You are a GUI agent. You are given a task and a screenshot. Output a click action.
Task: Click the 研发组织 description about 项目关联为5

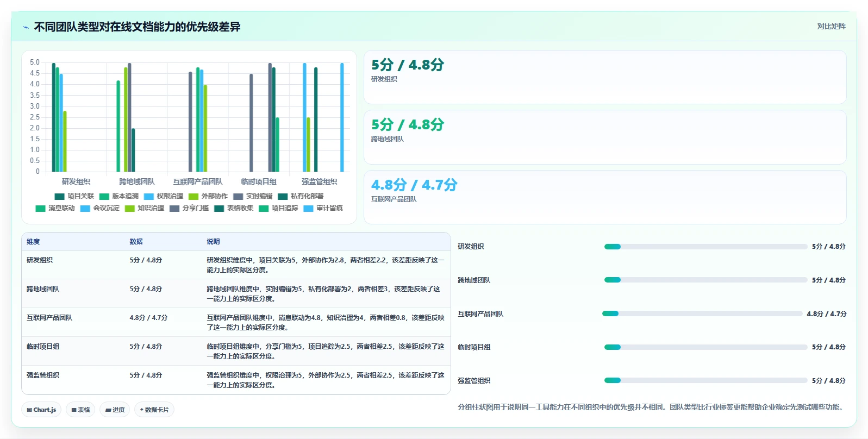tap(326, 265)
